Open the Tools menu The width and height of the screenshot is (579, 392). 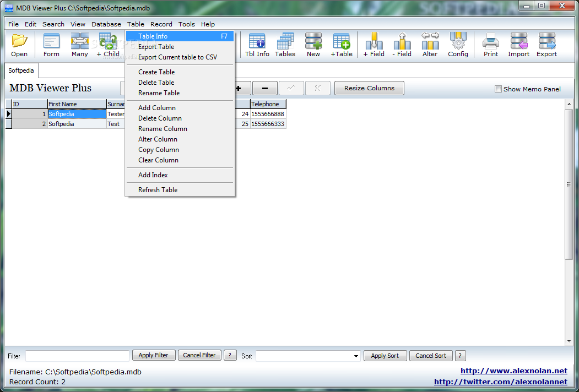tap(186, 24)
